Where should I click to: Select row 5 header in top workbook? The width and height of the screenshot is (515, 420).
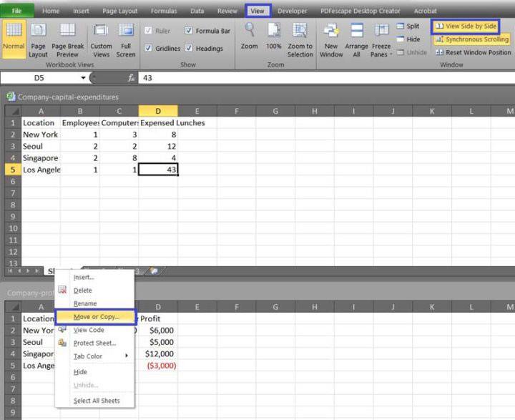click(13, 170)
